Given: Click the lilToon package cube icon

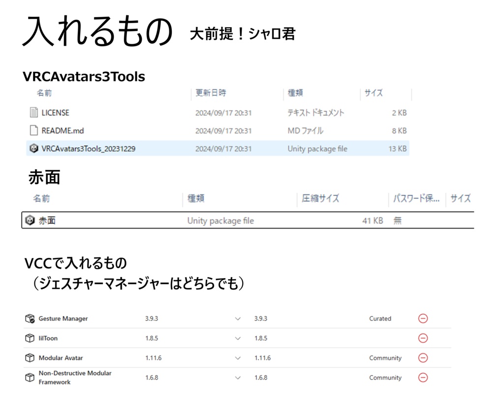Looking at the screenshot, I should (x=30, y=338).
